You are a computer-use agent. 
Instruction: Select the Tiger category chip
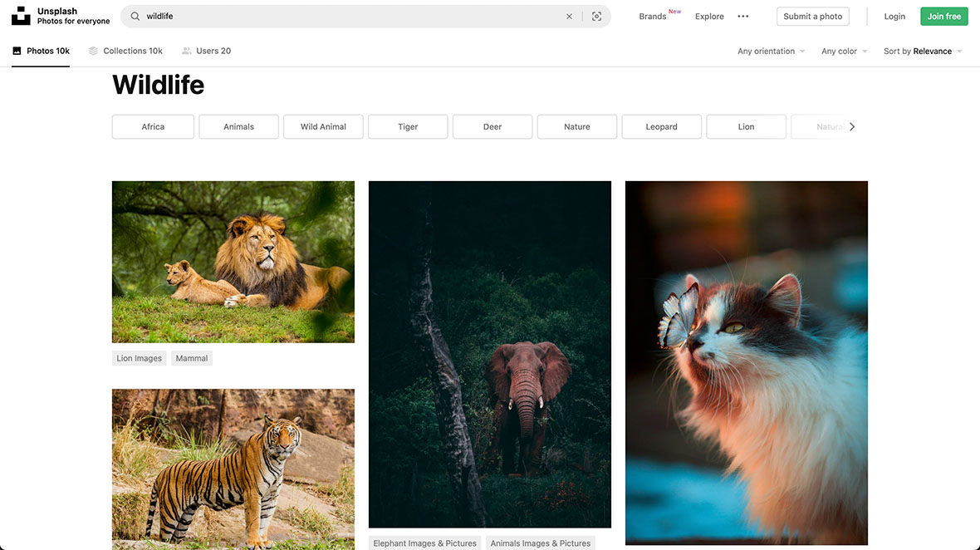pos(408,126)
